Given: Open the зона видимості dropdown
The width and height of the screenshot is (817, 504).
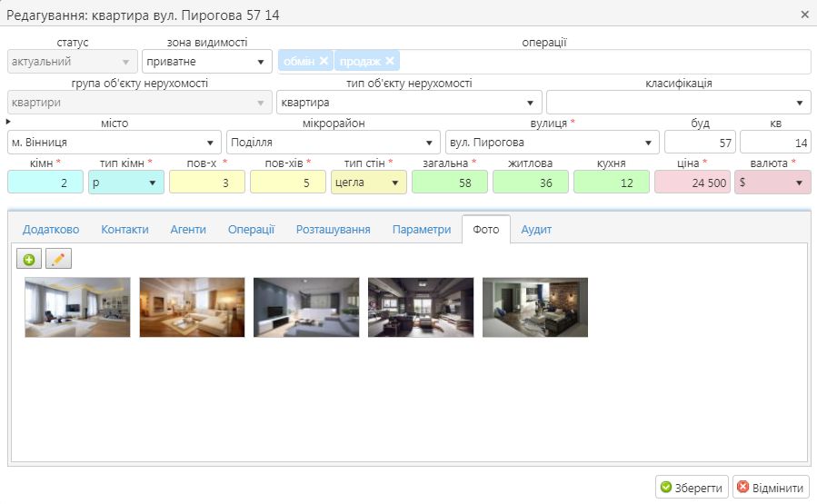Looking at the screenshot, I should tap(207, 62).
